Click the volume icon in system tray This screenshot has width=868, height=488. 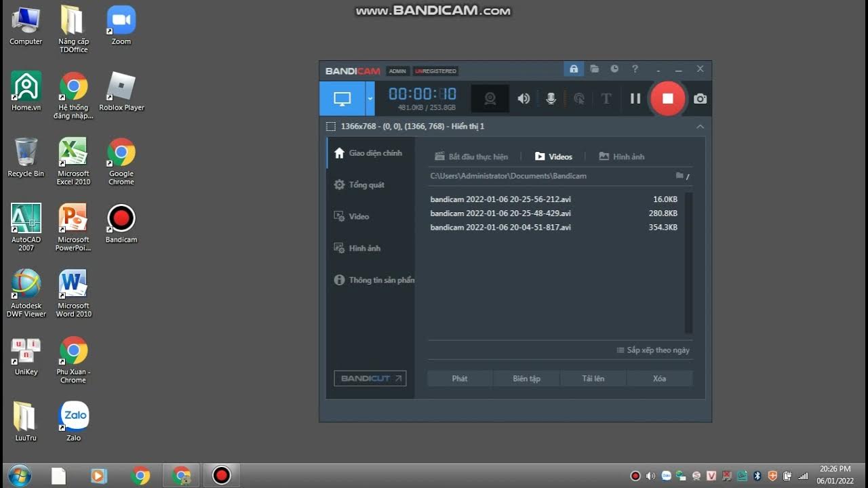[650, 476]
